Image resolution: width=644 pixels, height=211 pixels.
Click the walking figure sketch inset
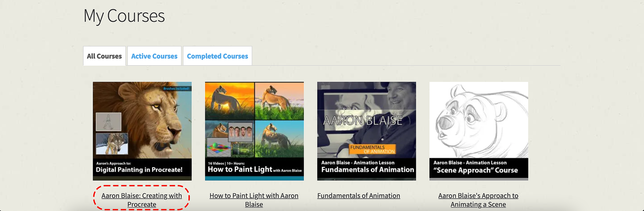tap(109, 122)
